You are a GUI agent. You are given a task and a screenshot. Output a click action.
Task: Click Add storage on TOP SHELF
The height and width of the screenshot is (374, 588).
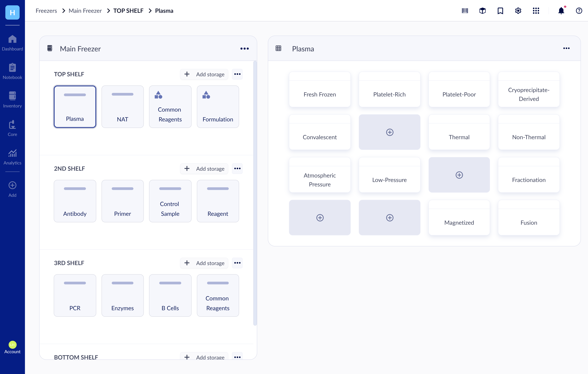(204, 74)
